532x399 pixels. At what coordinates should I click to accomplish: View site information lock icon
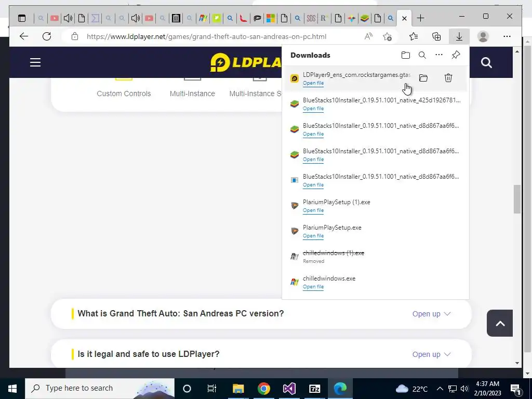[75, 36]
